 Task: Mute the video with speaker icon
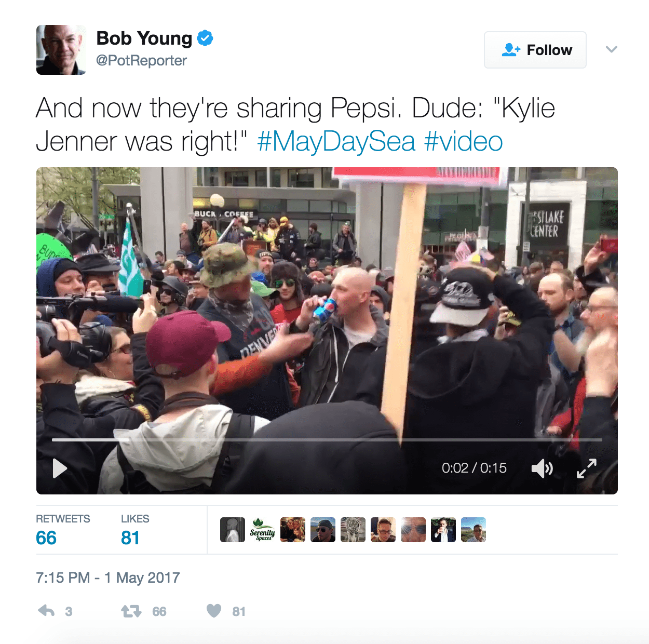pos(542,468)
